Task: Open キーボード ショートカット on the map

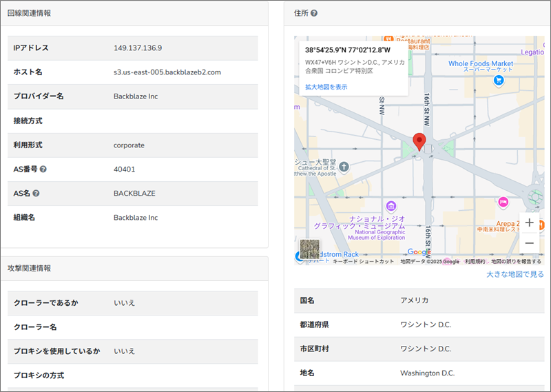Action: point(364,261)
